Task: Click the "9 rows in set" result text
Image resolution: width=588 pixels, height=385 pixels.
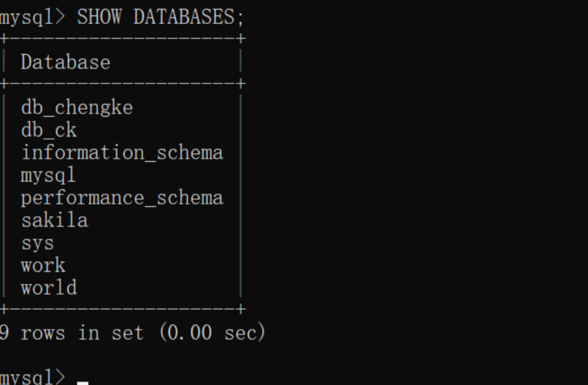Action: point(72,333)
